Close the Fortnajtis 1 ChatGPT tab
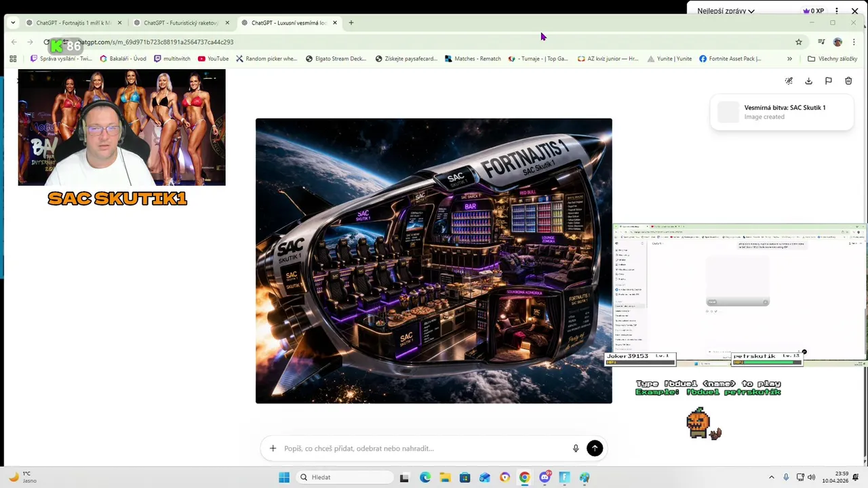868x488 pixels. click(119, 22)
